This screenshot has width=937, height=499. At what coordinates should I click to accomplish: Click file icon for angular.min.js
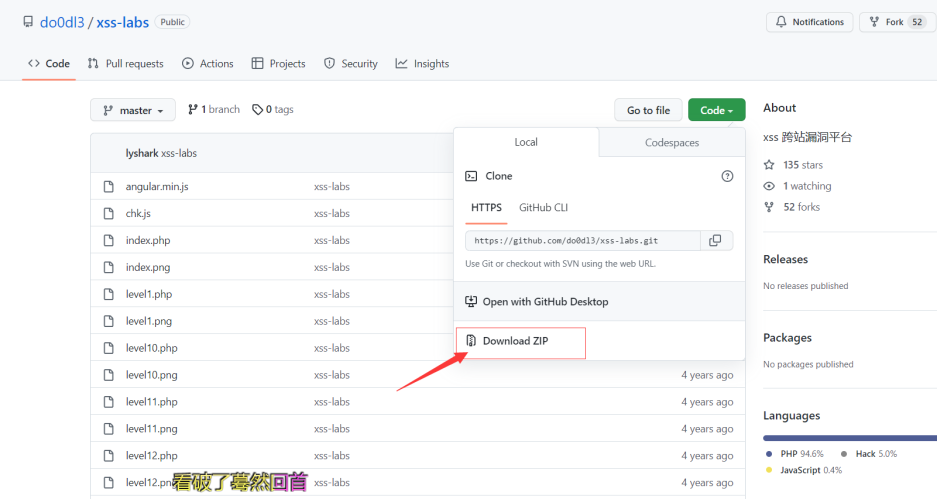(108, 186)
